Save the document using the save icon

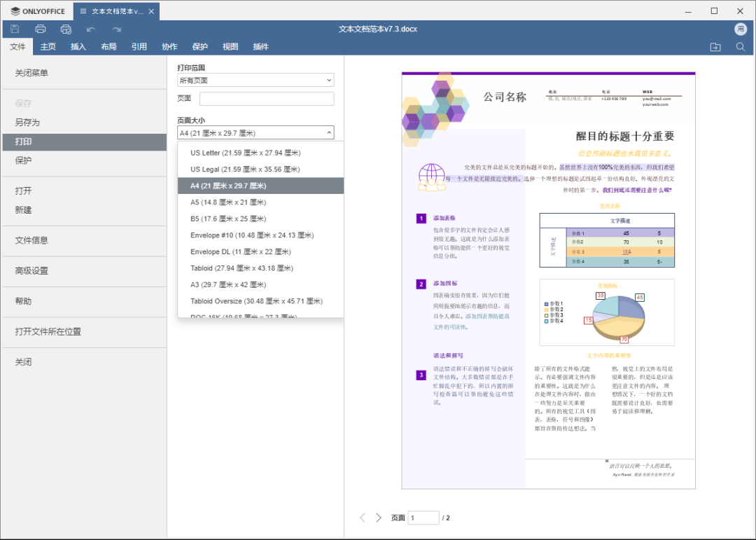pyautogui.click(x=14, y=29)
